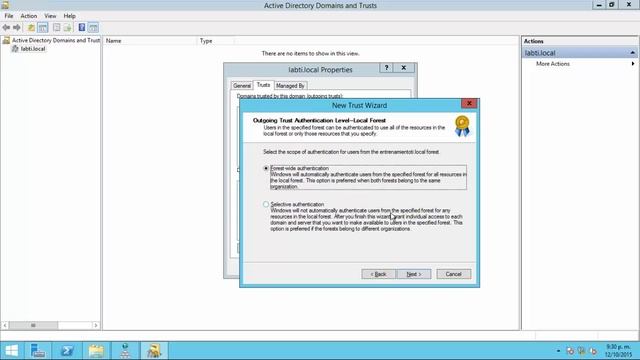Select Selective authentication radio button

pyautogui.click(x=266, y=204)
